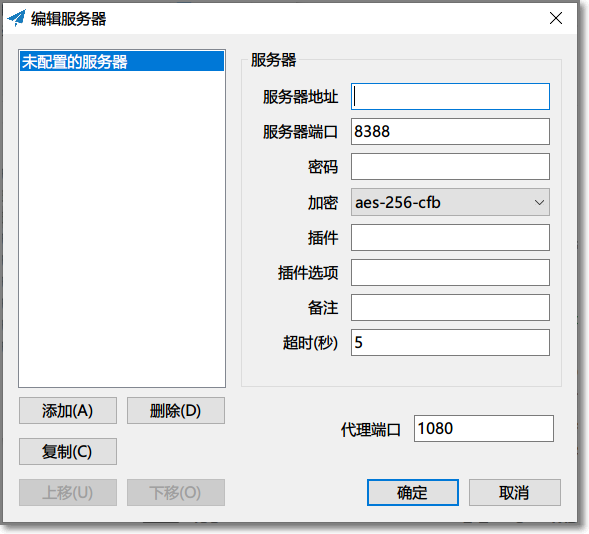The width and height of the screenshot is (589, 534).
Task: Close the 编辑服务器 dialog
Action: (x=556, y=18)
